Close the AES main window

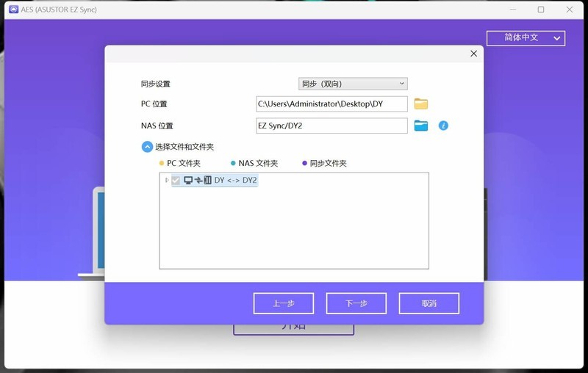[x=570, y=10]
